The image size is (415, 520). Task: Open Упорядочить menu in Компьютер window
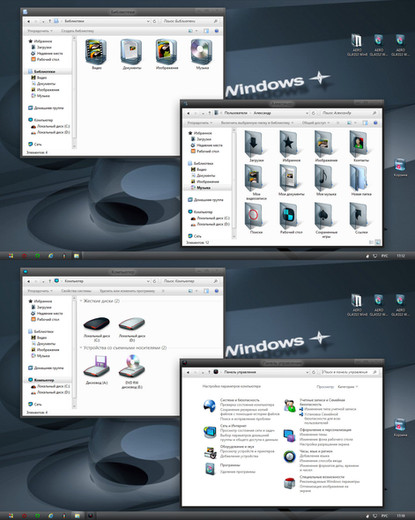click(x=40, y=291)
